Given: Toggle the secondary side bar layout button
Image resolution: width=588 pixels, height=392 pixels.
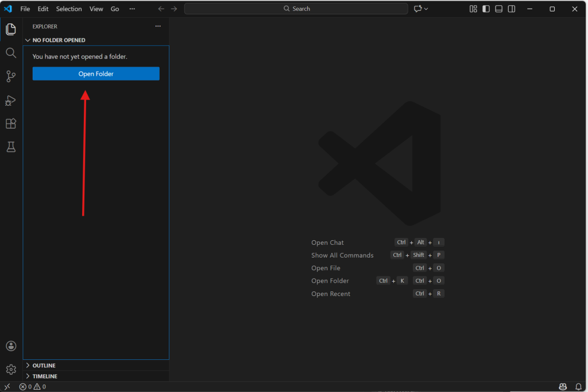Looking at the screenshot, I should tap(511, 9).
